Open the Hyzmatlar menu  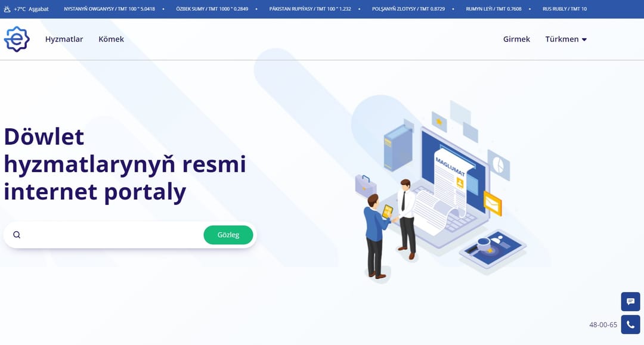coord(64,39)
